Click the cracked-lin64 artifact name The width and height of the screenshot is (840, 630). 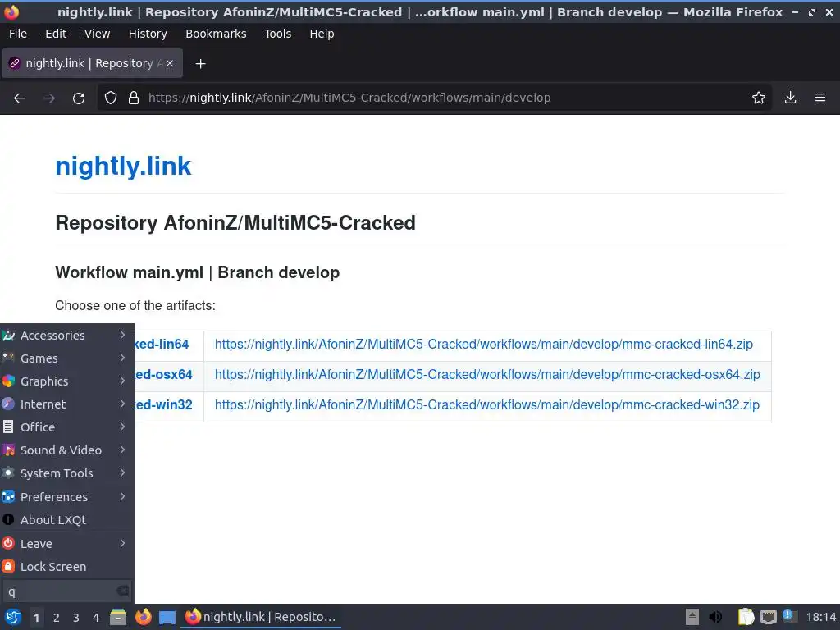coord(162,345)
